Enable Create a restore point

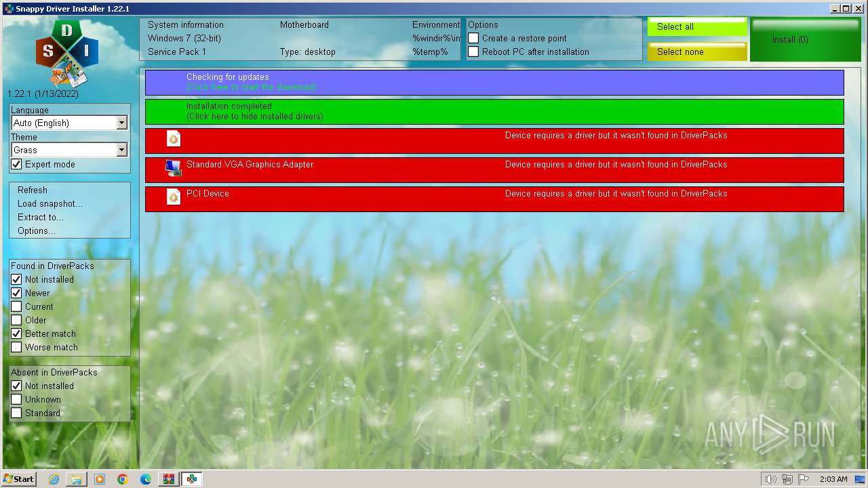473,39
